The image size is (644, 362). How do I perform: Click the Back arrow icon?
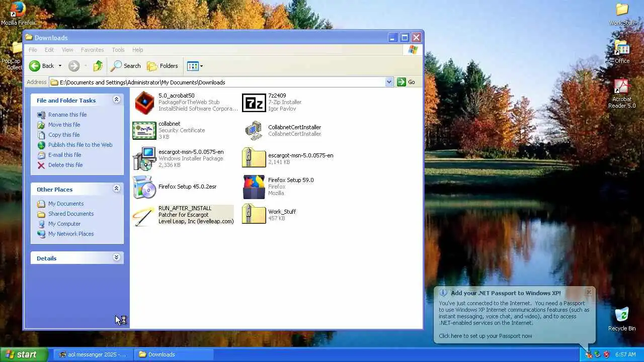35,66
